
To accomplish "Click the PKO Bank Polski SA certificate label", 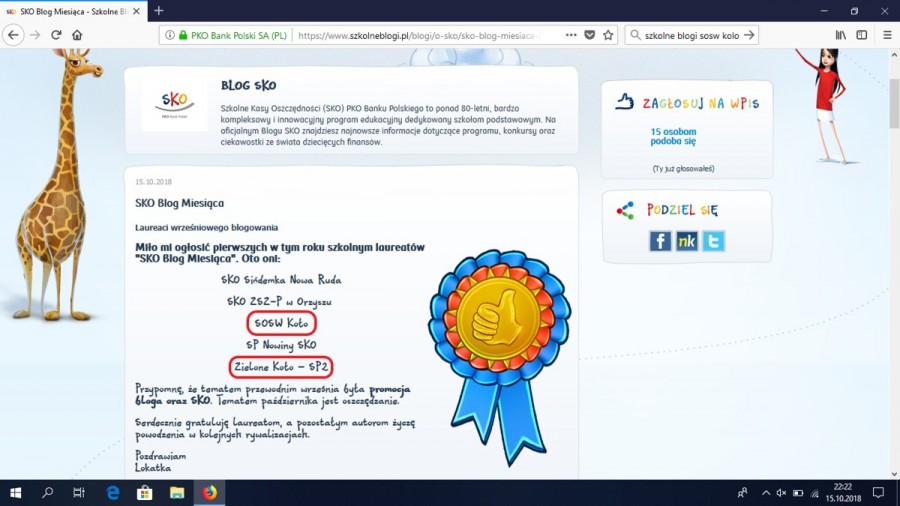I will click(x=238, y=36).
